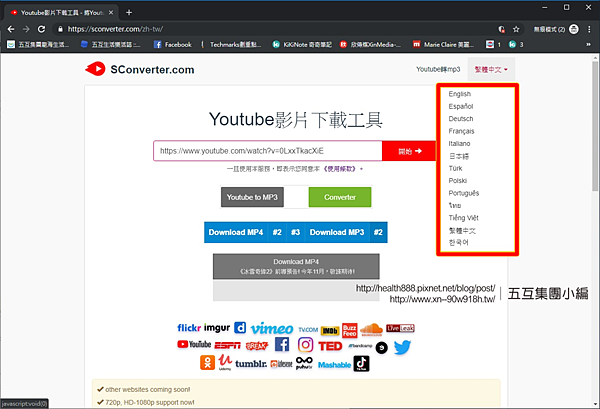Click the IMDb logo
Viewport: 600px width, 409px height.
[x=330, y=330]
